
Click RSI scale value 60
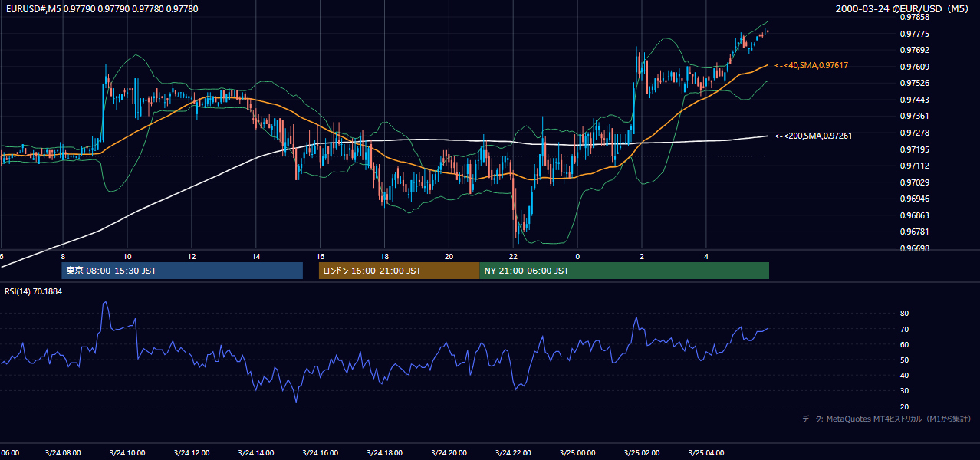904,344
